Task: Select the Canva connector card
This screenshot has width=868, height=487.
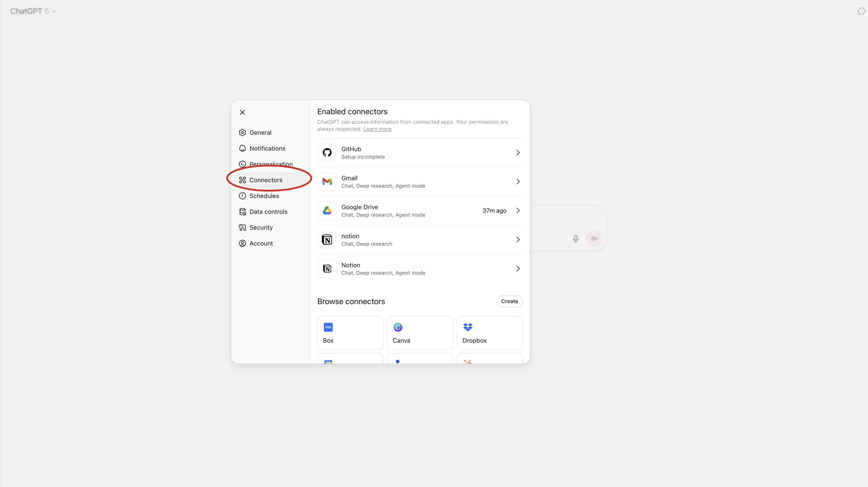Action: point(419,333)
